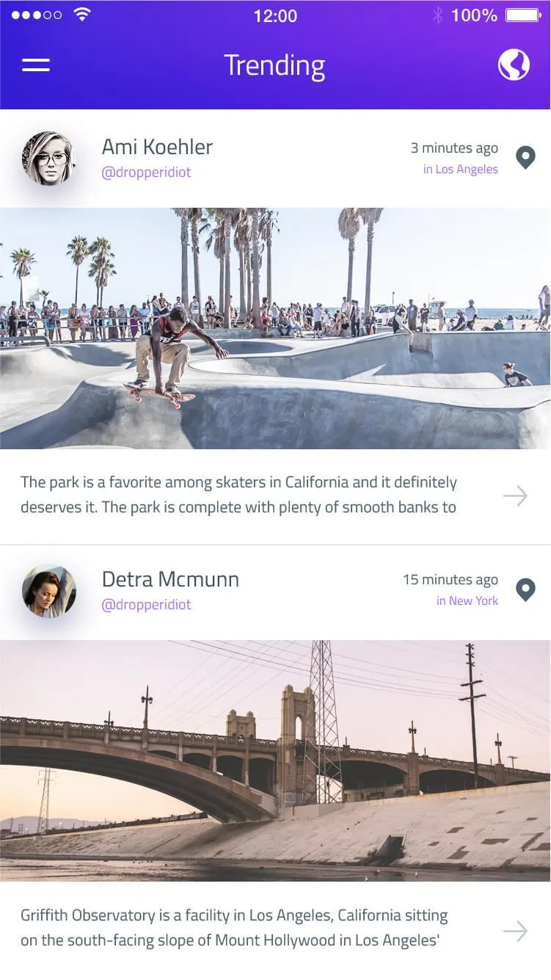Tap the Bluetooth status icon
Screen dimensions: 551x980
(x=438, y=15)
